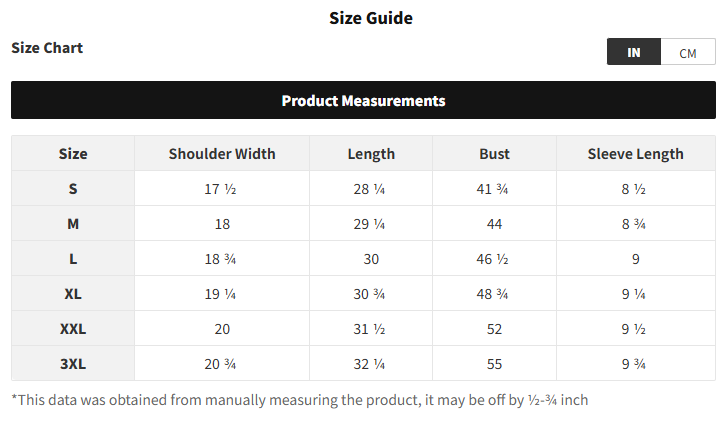Click the Bust column header
This screenshot has width=719, height=425.
pos(494,153)
